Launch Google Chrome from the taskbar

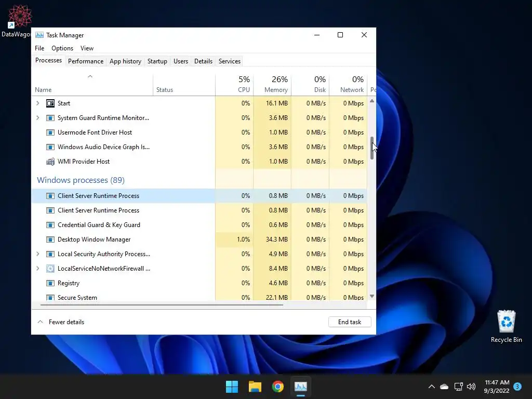[x=277, y=387]
